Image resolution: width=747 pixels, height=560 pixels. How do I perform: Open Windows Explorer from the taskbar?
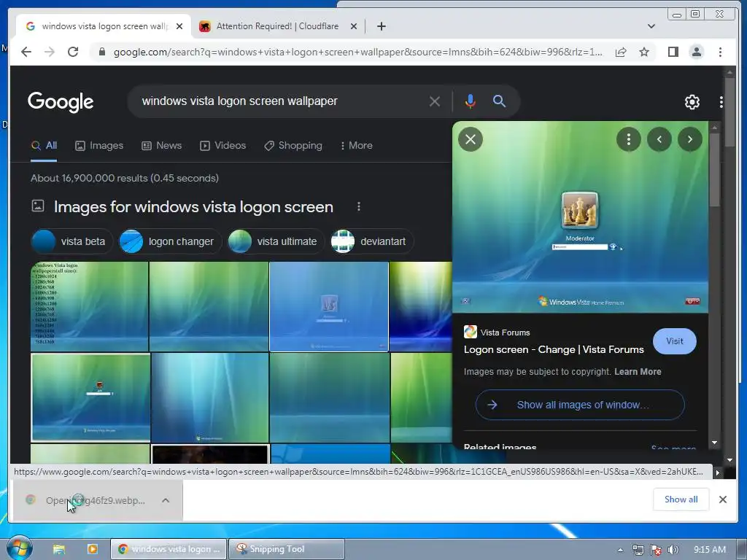(x=59, y=549)
